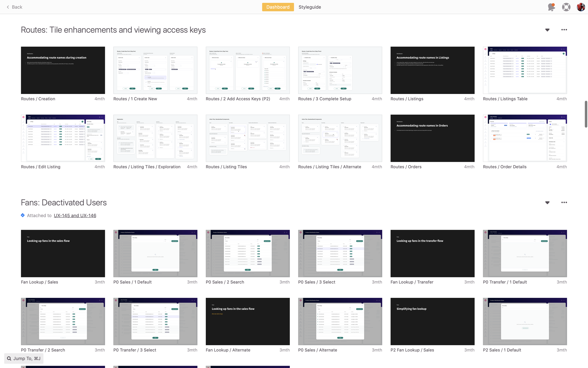Open the P0 Sales / 2 Search artboard
Screen dimensions: 588x368
click(x=248, y=253)
